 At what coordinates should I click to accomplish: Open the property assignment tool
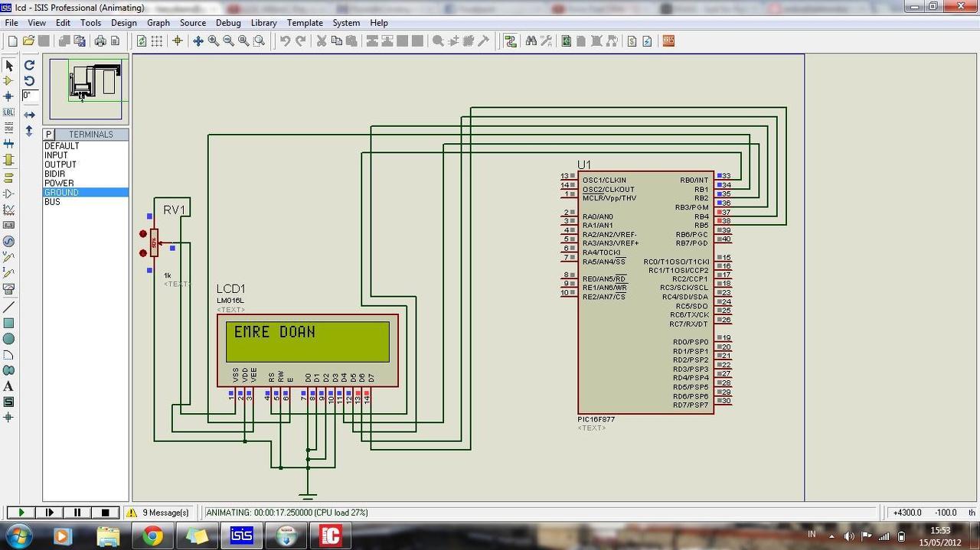(x=546, y=41)
